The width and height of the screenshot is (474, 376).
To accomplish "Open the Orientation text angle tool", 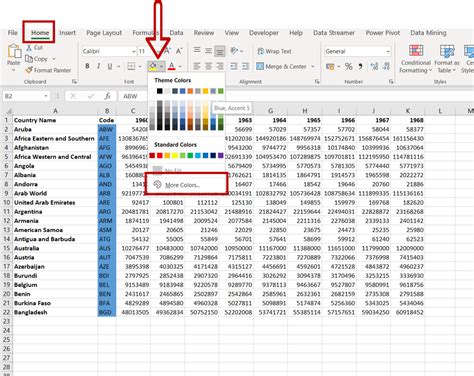I will coord(234,51).
